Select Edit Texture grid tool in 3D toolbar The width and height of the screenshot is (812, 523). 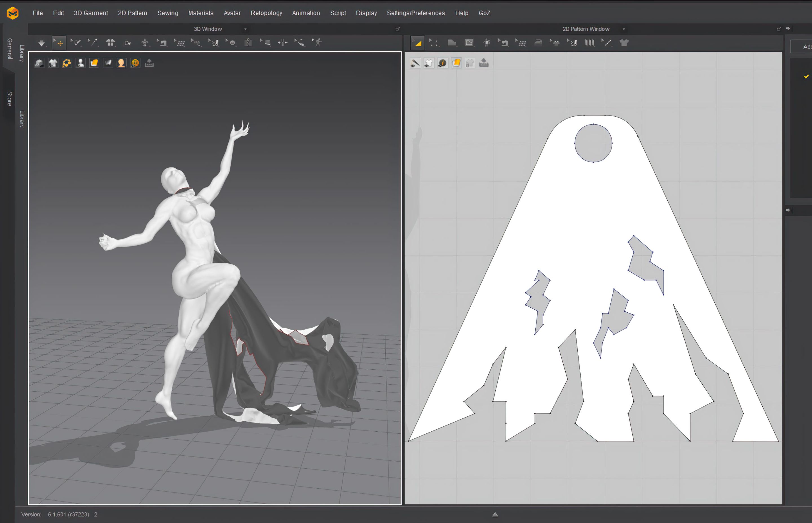point(179,43)
